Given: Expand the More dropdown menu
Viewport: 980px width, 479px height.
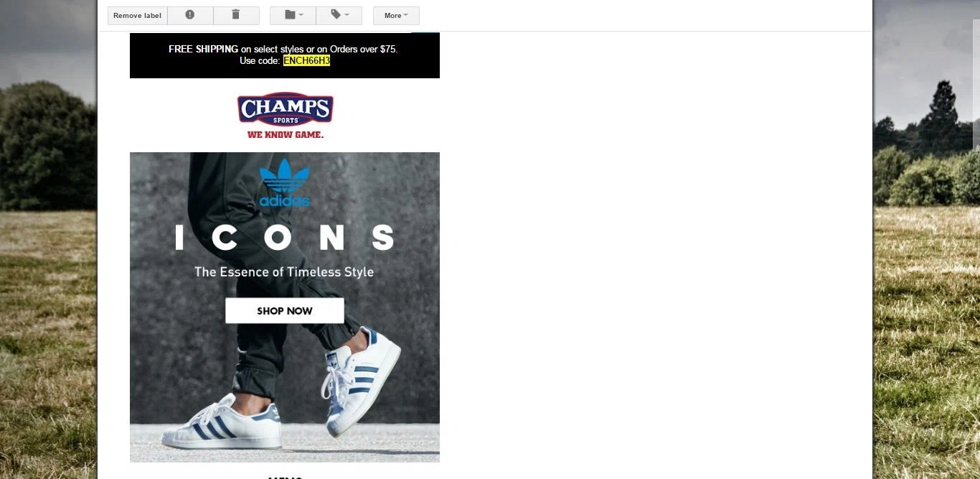Looking at the screenshot, I should [396, 15].
